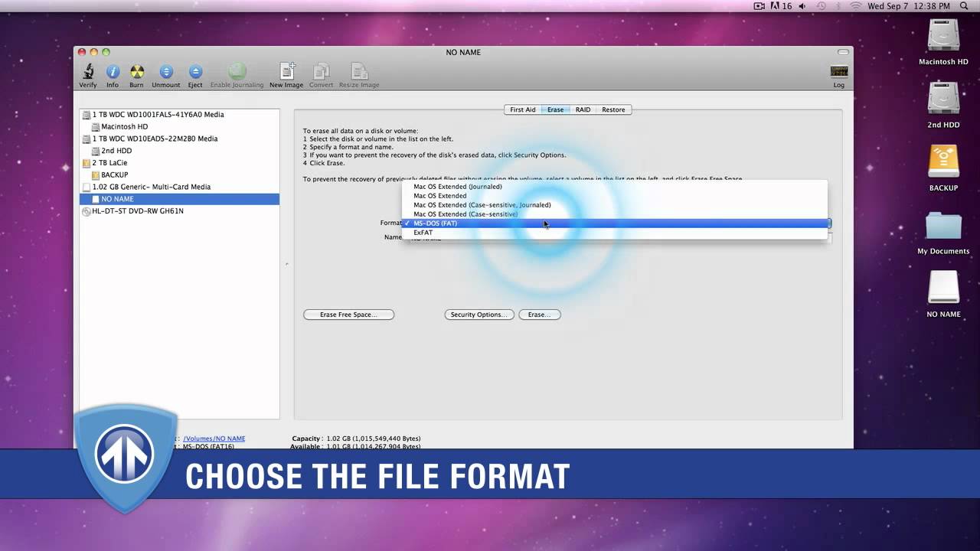This screenshot has height=551, width=980.
Task: Click the Unmount toolbar icon
Action: (x=166, y=72)
